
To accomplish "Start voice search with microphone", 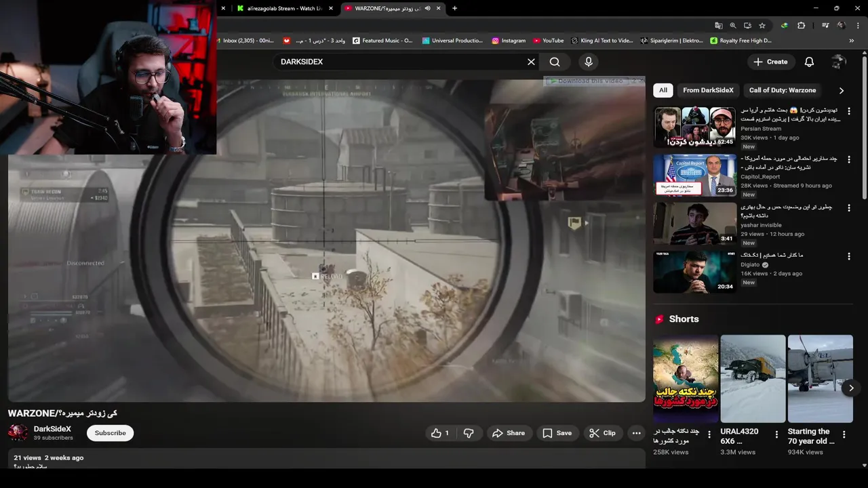I will 589,62.
